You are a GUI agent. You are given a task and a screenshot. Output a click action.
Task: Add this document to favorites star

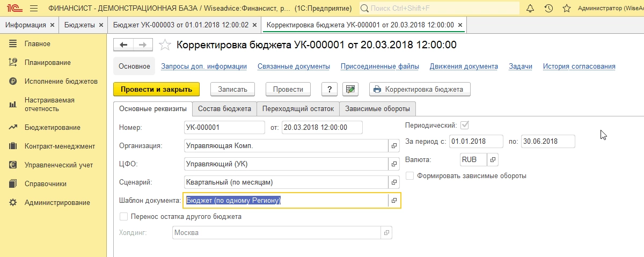click(x=166, y=45)
